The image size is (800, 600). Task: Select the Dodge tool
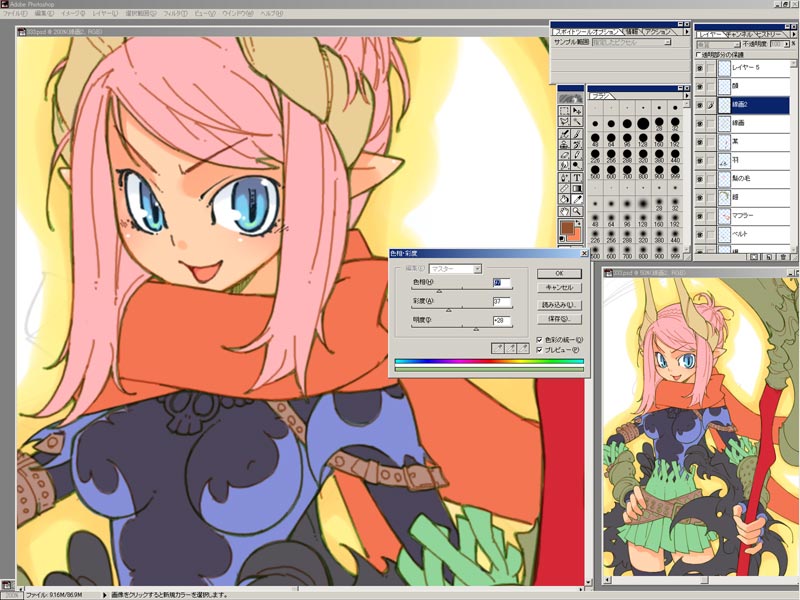[x=577, y=165]
